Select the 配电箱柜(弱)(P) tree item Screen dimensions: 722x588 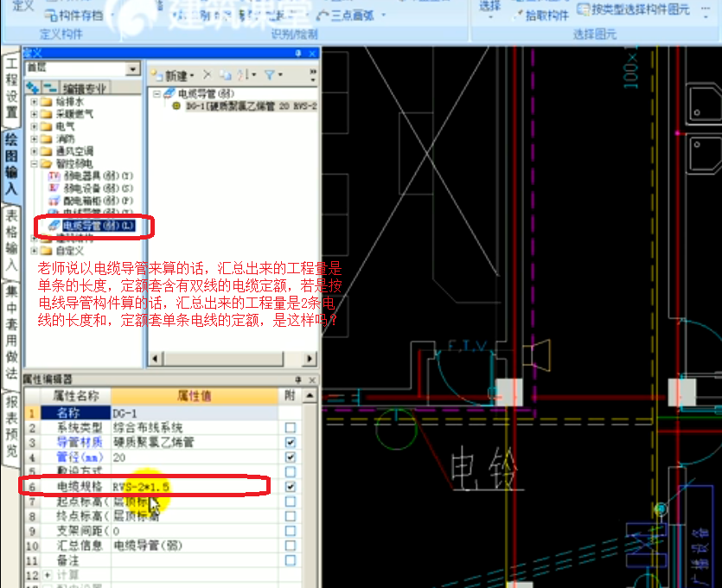tap(98, 201)
